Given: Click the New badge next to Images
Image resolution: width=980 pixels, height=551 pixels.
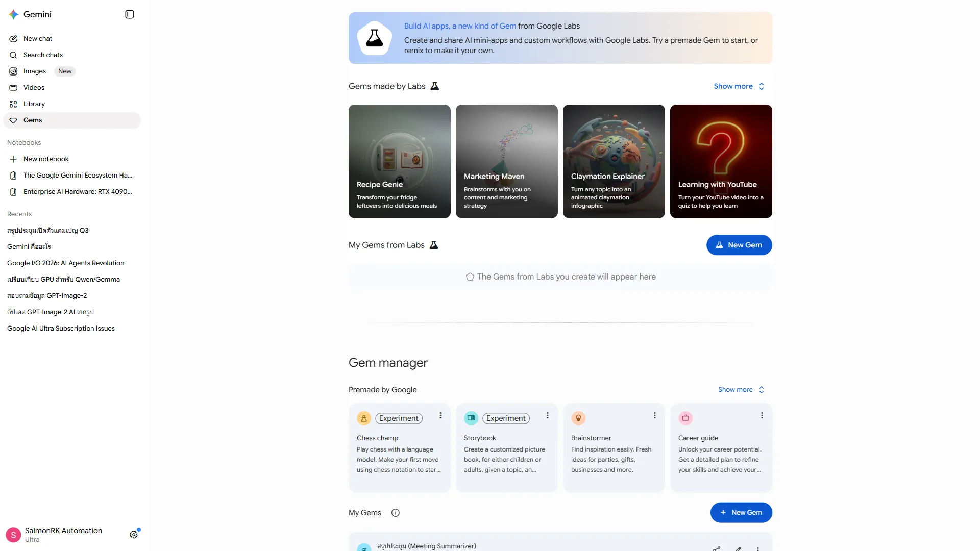Looking at the screenshot, I should (x=65, y=71).
